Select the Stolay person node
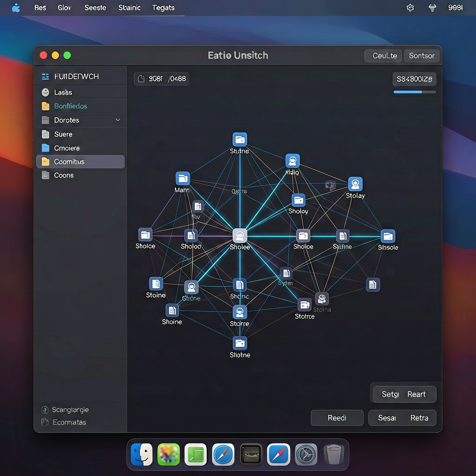 click(x=355, y=184)
